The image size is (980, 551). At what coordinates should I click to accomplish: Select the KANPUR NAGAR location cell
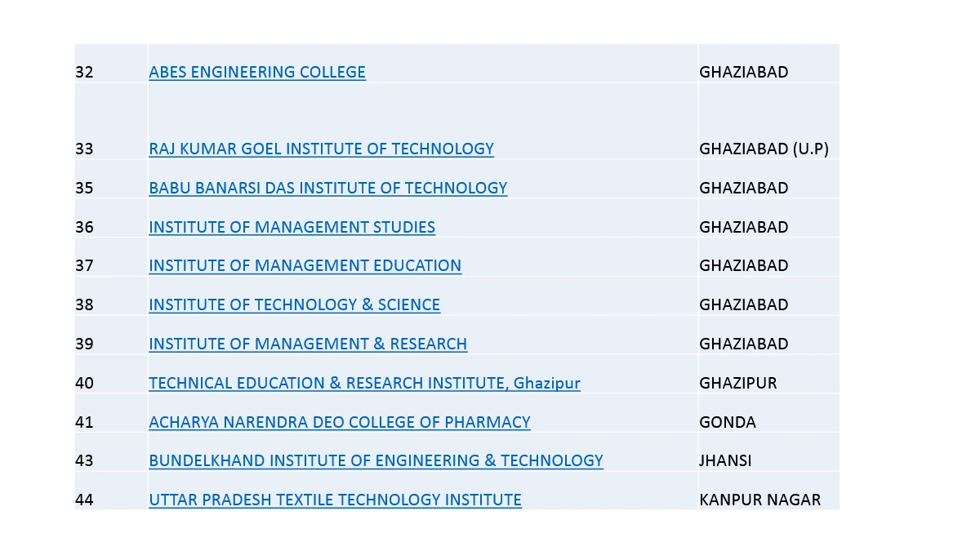pyautogui.click(x=759, y=500)
